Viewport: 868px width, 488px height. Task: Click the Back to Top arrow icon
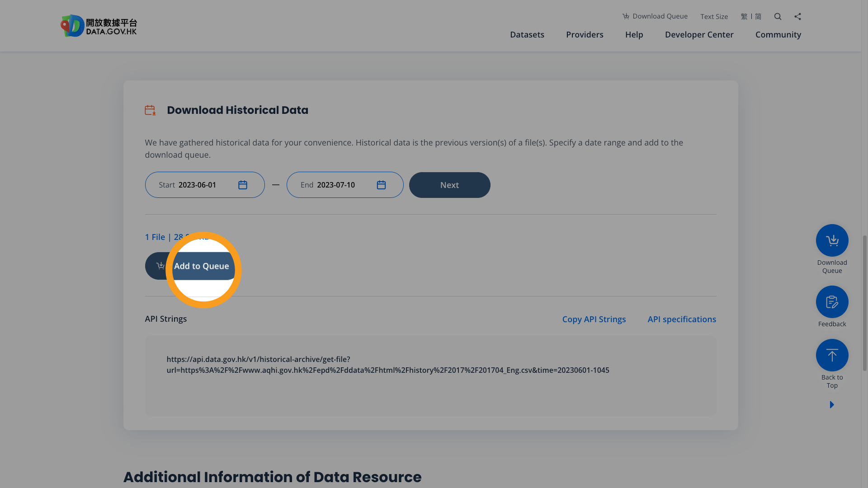(x=832, y=355)
